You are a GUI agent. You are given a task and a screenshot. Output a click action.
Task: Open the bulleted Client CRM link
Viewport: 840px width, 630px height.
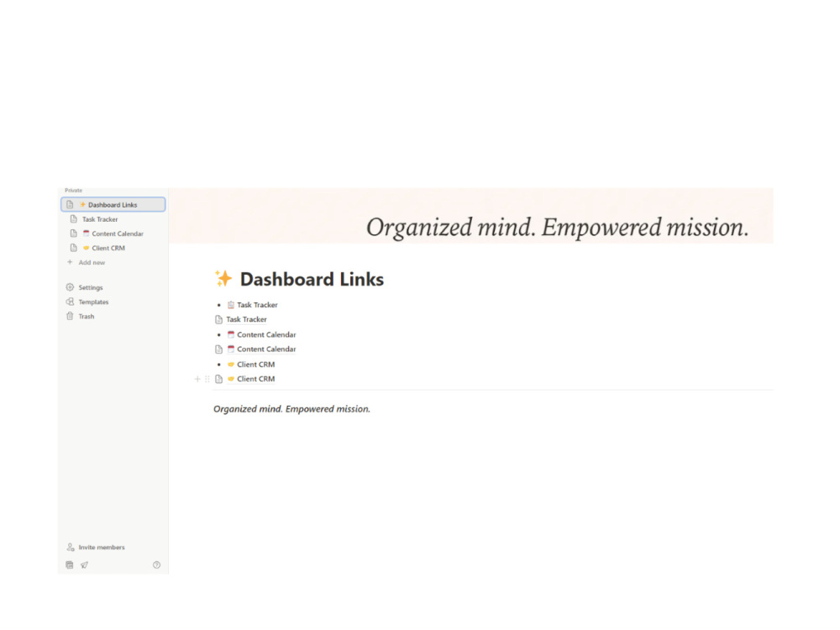pyautogui.click(x=255, y=365)
